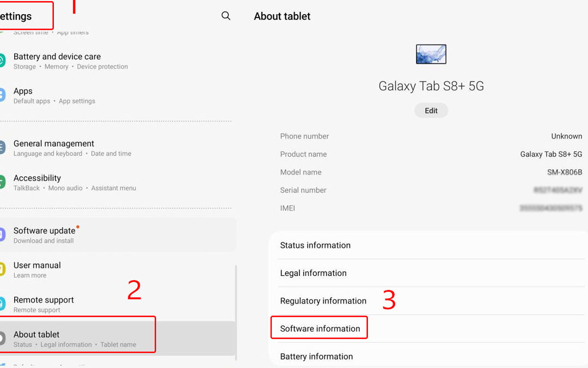Click the Remote support icon
This screenshot has width=588, height=368.
(x=2, y=304)
